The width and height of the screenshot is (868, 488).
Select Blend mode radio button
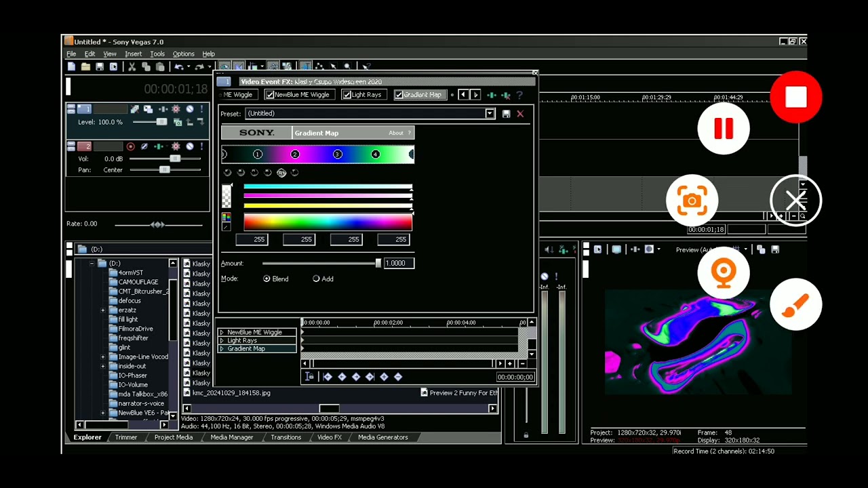(x=267, y=279)
